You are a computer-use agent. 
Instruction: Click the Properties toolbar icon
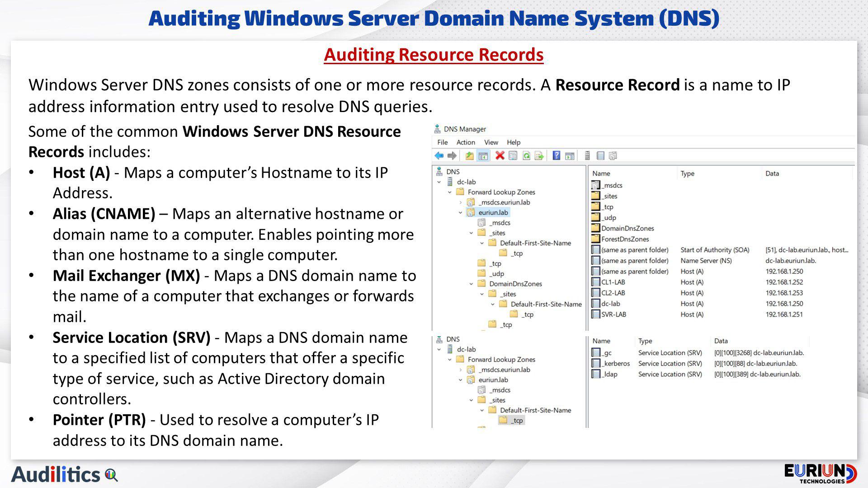[x=513, y=156]
